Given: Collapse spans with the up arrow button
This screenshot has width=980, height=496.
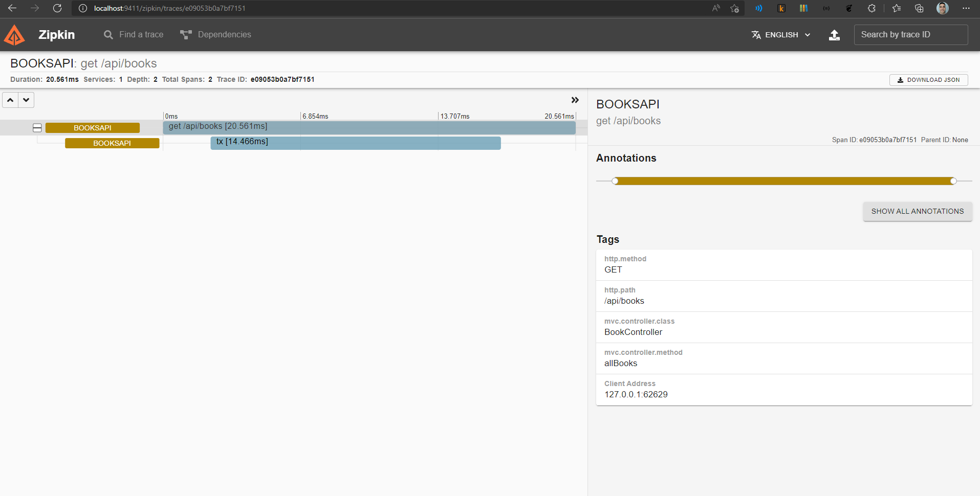Looking at the screenshot, I should [x=10, y=100].
